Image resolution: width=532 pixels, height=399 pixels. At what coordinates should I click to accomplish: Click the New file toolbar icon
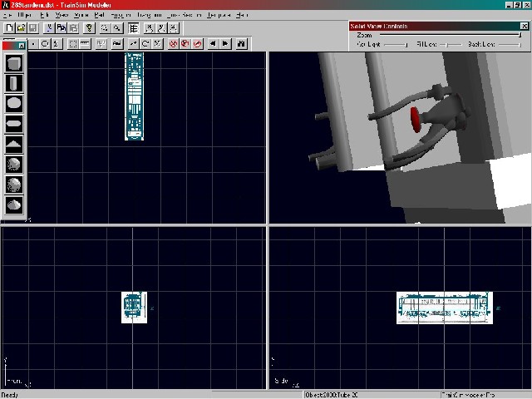pyautogui.click(x=8, y=27)
